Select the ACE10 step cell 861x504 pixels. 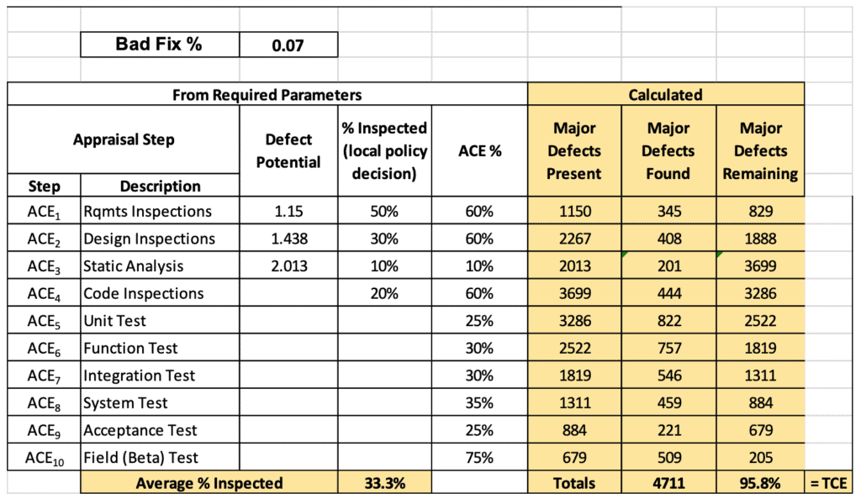(44, 458)
